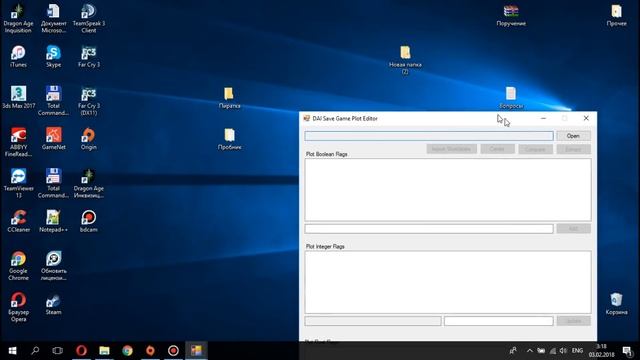Launch the GameNet desktop shortcut
This screenshot has width=640, height=360.
tap(53, 139)
